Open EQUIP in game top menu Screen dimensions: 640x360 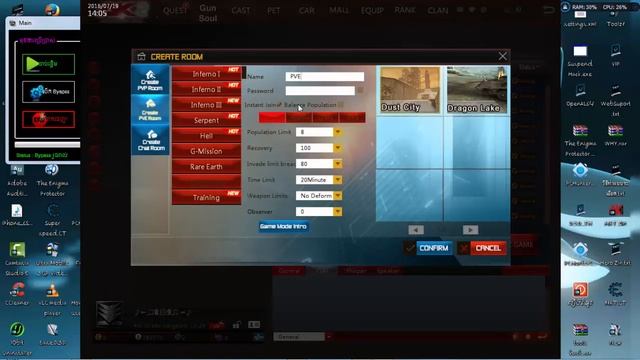[x=372, y=10]
